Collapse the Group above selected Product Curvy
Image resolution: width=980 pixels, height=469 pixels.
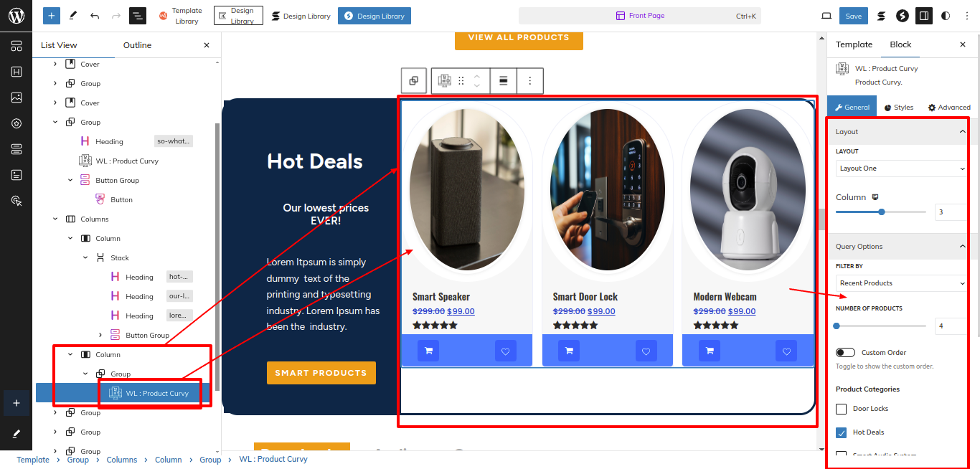pos(85,374)
